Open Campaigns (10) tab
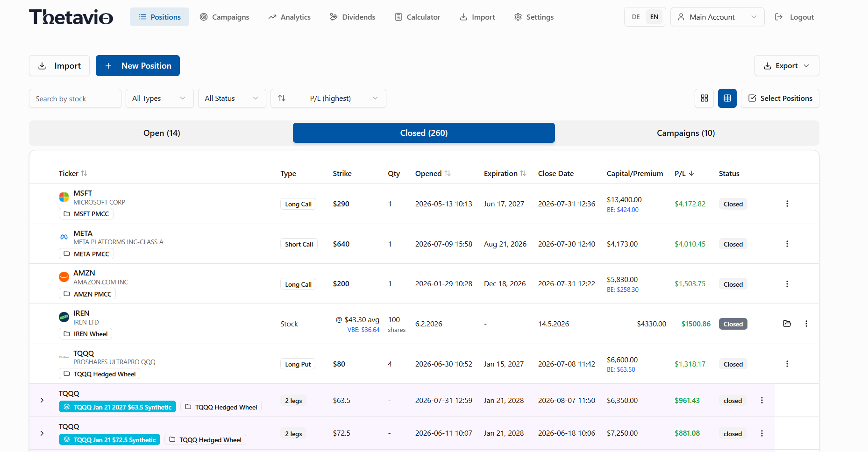 tap(686, 133)
